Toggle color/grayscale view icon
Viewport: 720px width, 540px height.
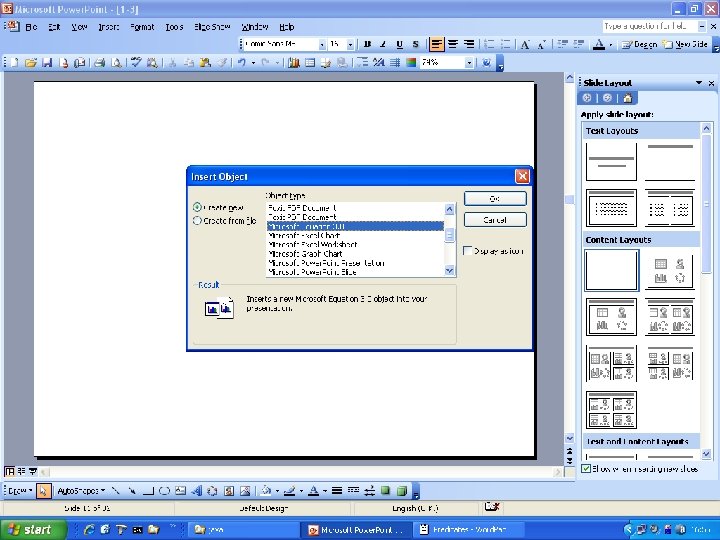pyautogui.click(x=411, y=62)
